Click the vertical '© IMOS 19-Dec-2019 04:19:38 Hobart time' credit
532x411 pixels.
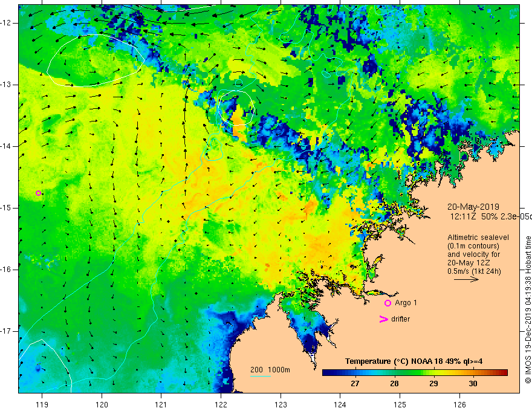[528, 310]
